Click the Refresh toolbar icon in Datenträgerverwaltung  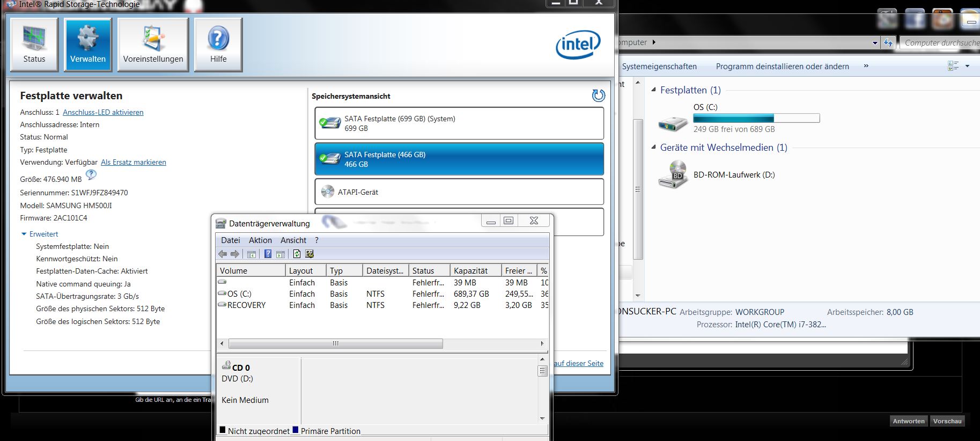pyautogui.click(x=297, y=254)
